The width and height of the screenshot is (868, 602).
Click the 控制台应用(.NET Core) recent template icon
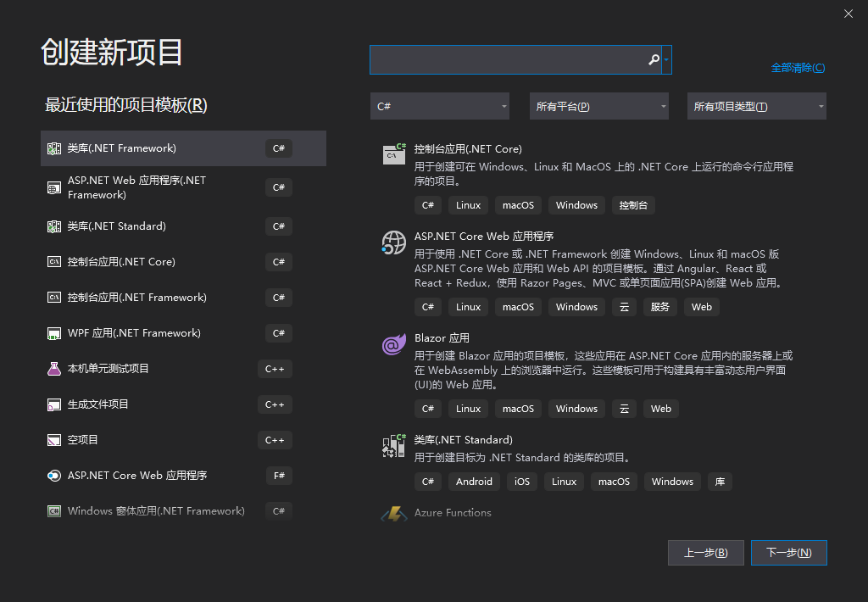(53, 262)
